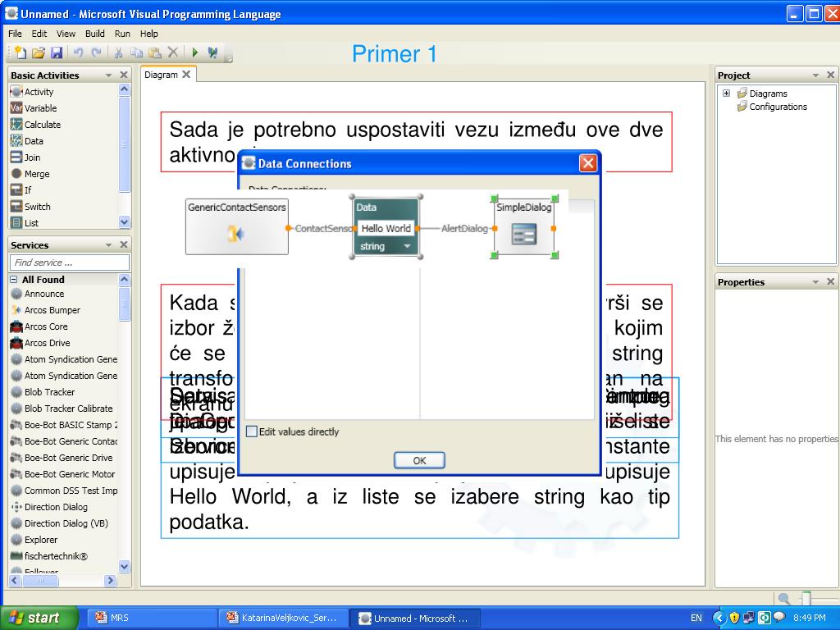Image resolution: width=840 pixels, height=630 pixels.
Task: Open the string type dropdown in Data block
Action: click(x=407, y=246)
